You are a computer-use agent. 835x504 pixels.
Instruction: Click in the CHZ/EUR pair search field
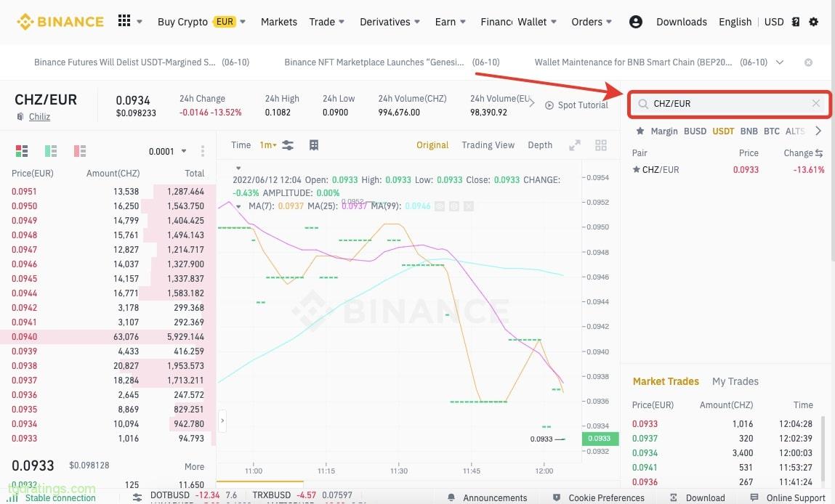[x=729, y=104]
